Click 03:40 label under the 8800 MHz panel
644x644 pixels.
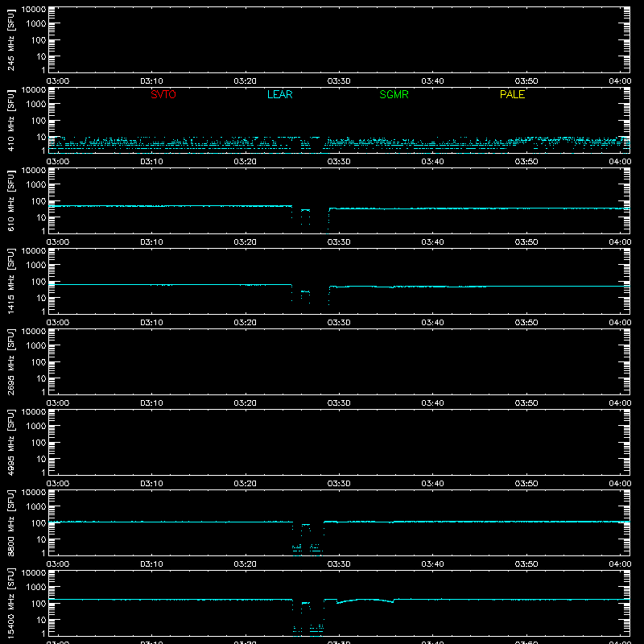(x=432, y=564)
